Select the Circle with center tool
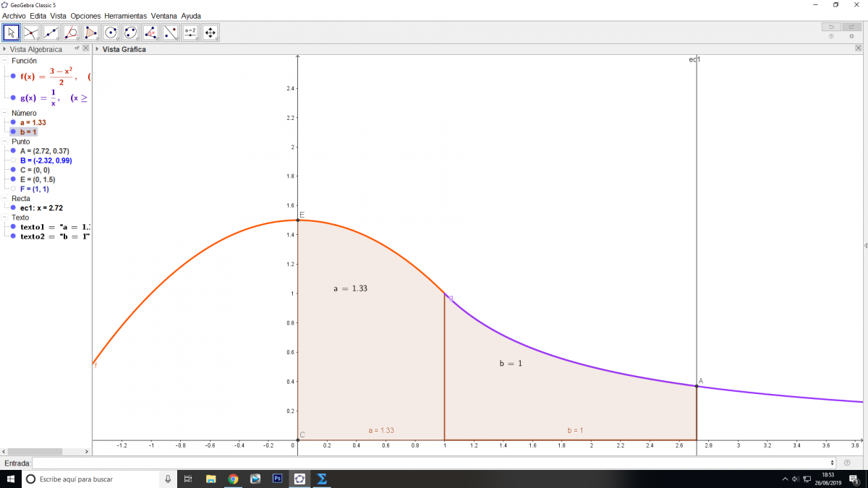The image size is (868, 488). click(x=111, y=33)
